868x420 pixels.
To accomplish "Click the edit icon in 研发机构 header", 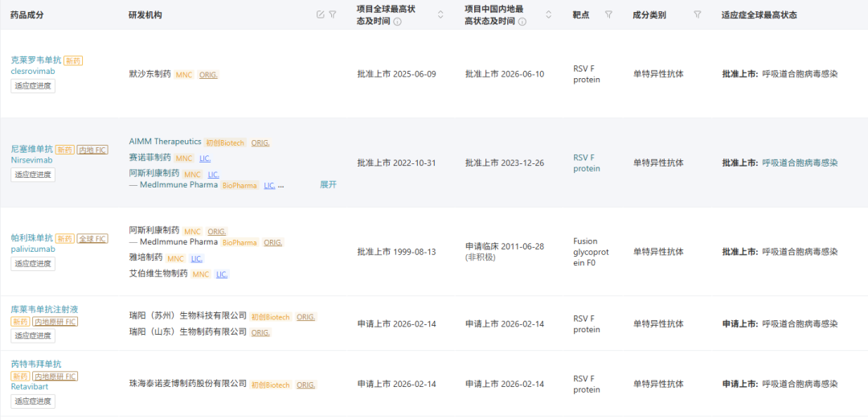I will pyautogui.click(x=320, y=14).
